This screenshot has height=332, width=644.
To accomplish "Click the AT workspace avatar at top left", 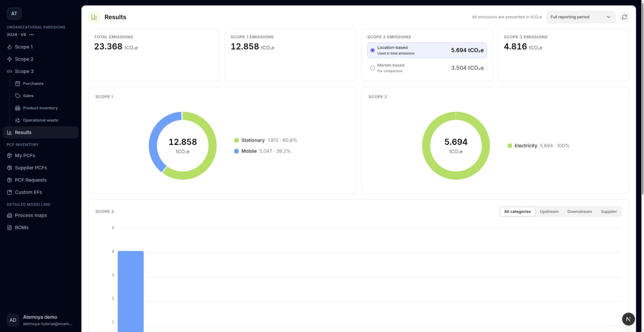I will pos(14,14).
